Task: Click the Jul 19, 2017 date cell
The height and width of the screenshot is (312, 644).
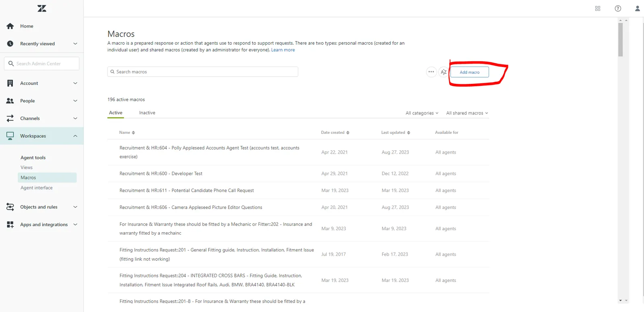Action: tap(333, 254)
